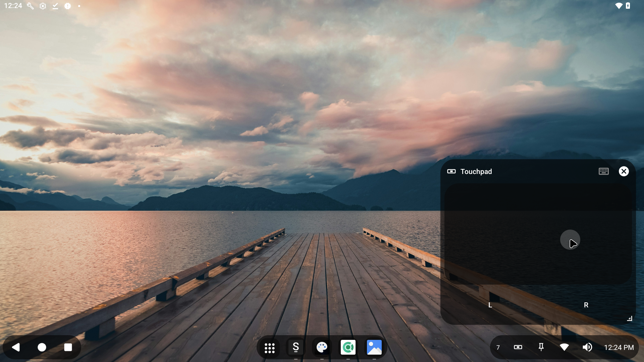The width and height of the screenshot is (644, 362).
Task: Open the green circular Q app
Action: [348, 348]
